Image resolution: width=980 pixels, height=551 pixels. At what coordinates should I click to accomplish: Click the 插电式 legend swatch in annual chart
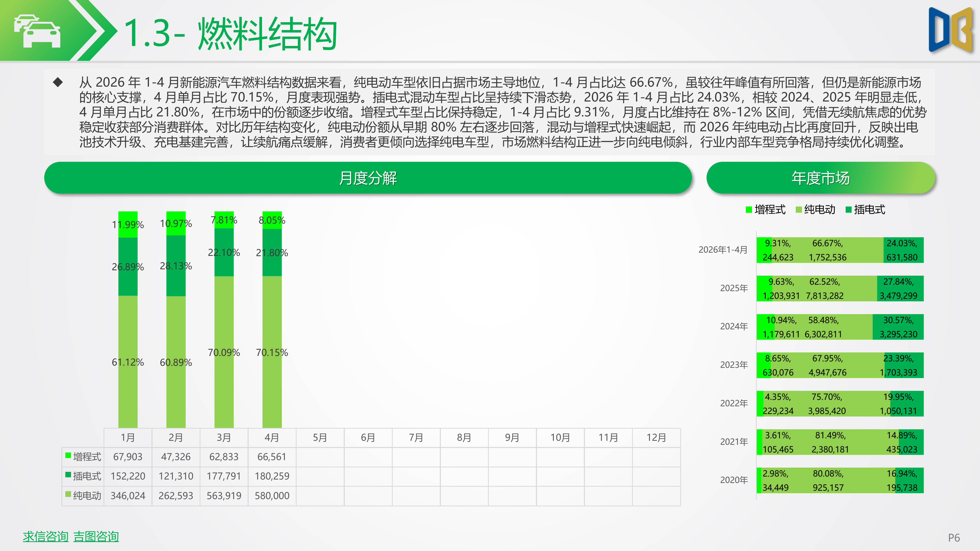click(848, 209)
